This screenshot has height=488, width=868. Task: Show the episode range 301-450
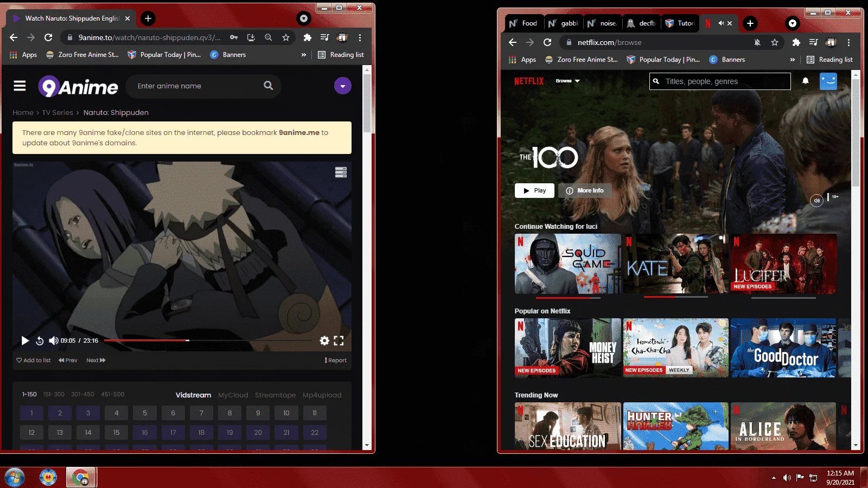pyautogui.click(x=82, y=394)
